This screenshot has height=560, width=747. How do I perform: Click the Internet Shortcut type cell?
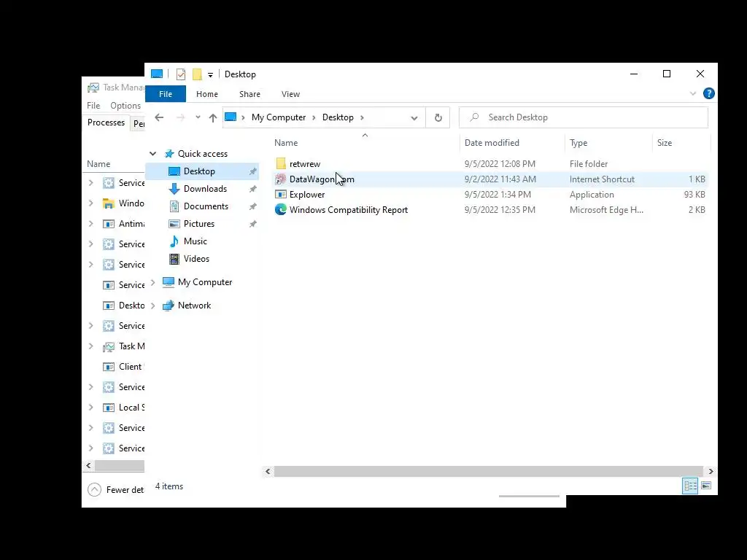coord(602,179)
